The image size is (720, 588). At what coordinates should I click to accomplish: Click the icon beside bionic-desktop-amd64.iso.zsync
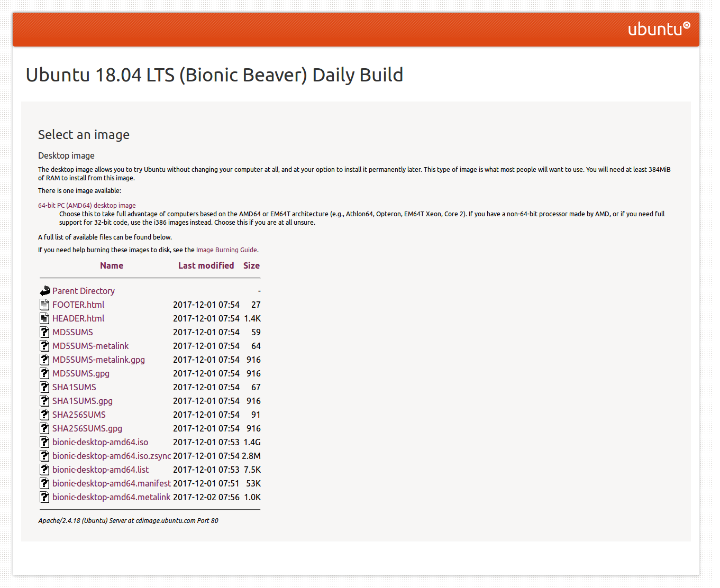(x=45, y=456)
